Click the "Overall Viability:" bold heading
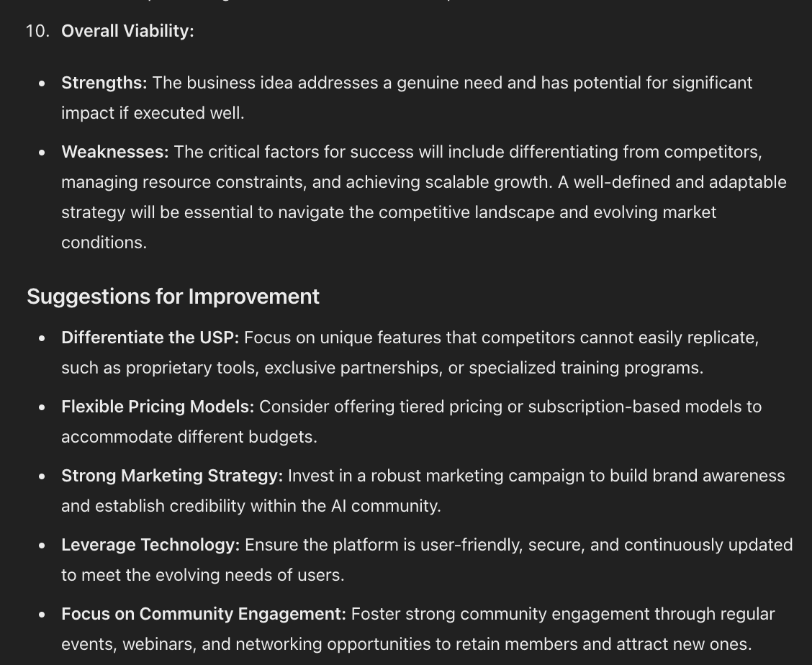 (x=127, y=31)
